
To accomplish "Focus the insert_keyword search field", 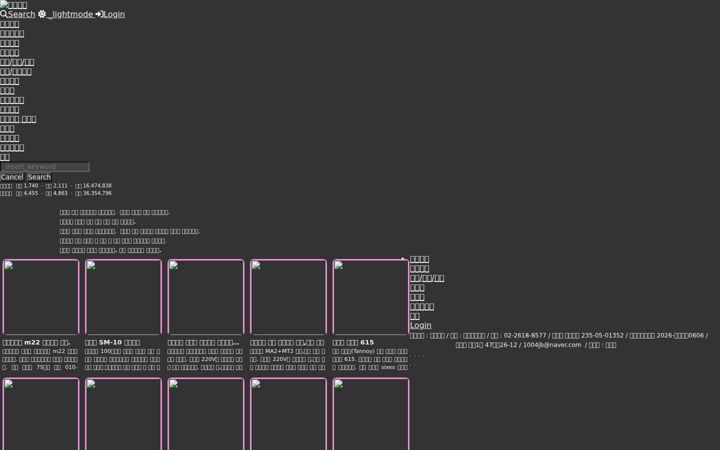I will 45,167.
